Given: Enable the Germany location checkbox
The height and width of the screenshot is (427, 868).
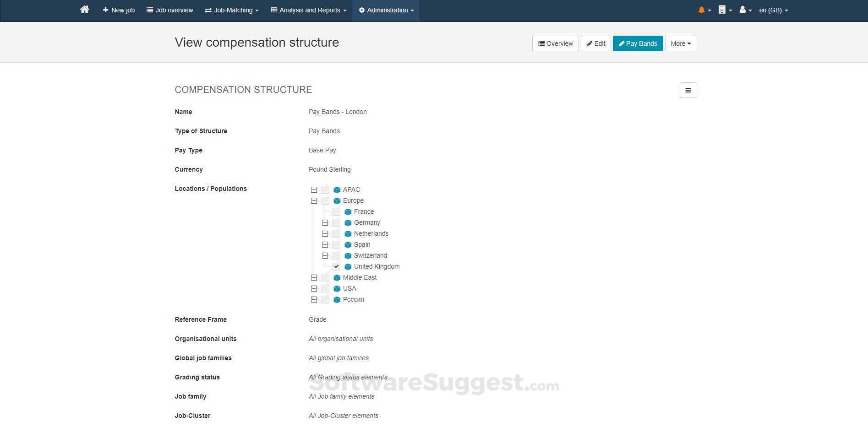Looking at the screenshot, I should [336, 222].
